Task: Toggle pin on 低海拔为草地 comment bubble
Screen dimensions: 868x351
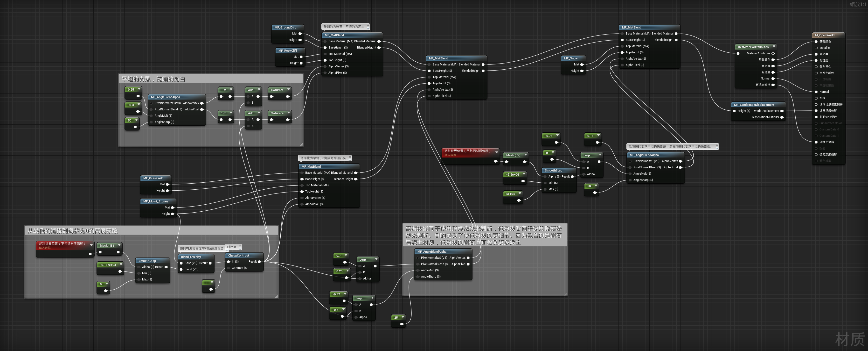Action: coord(349,157)
